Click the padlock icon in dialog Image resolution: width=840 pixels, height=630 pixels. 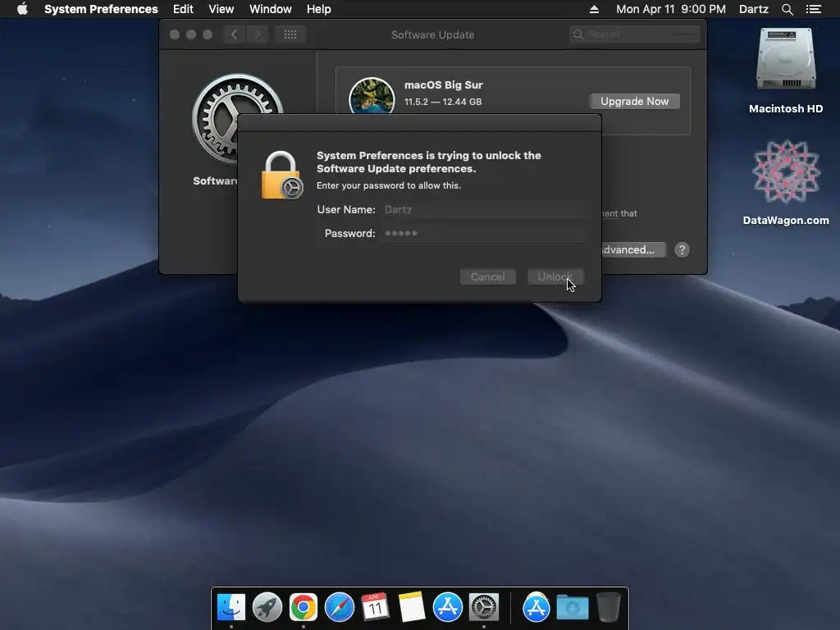[281, 176]
